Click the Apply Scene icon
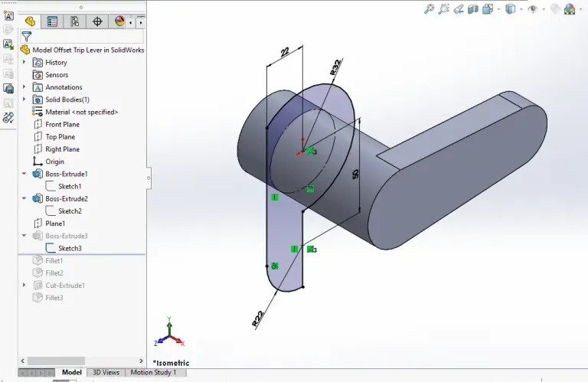Screen dimensions: 588x382 click(x=570, y=8)
